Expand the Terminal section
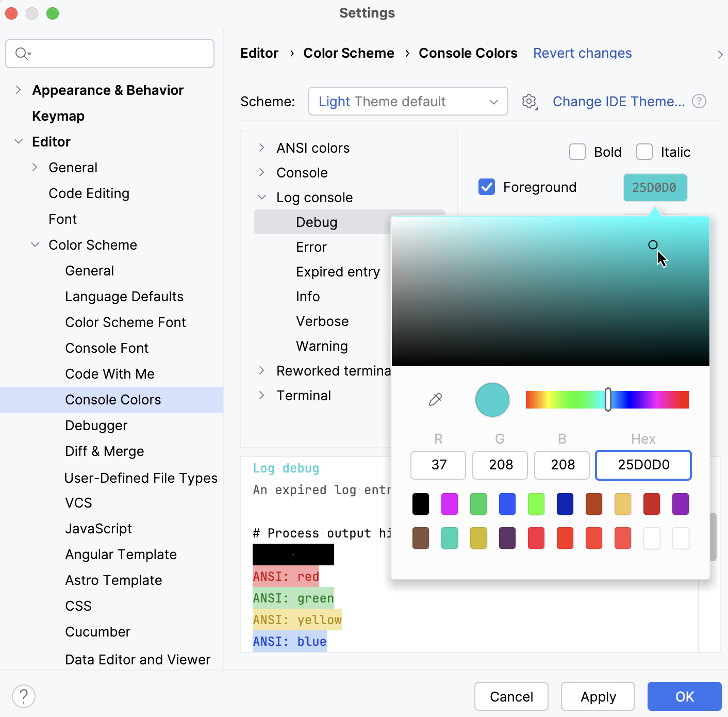The width and height of the screenshot is (728, 717). pos(262,395)
